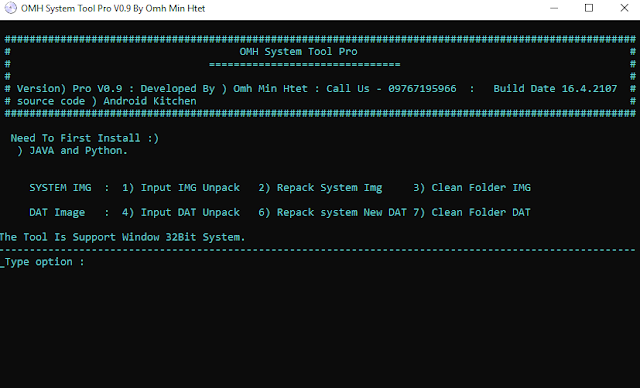Click the source code Android Kitchen line

point(106,101)
